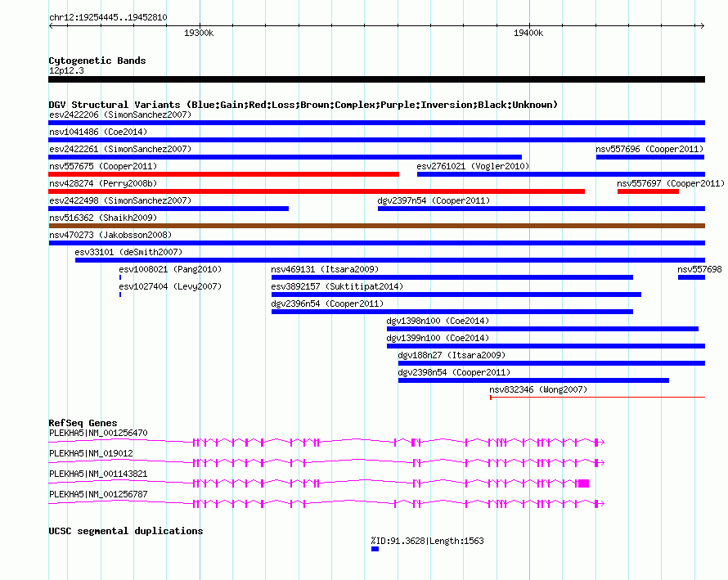This screenshot has height=580, width=728.
Task: Click the esv2422498 (SimonSanchez2007) label
Action: click(120, 200)
